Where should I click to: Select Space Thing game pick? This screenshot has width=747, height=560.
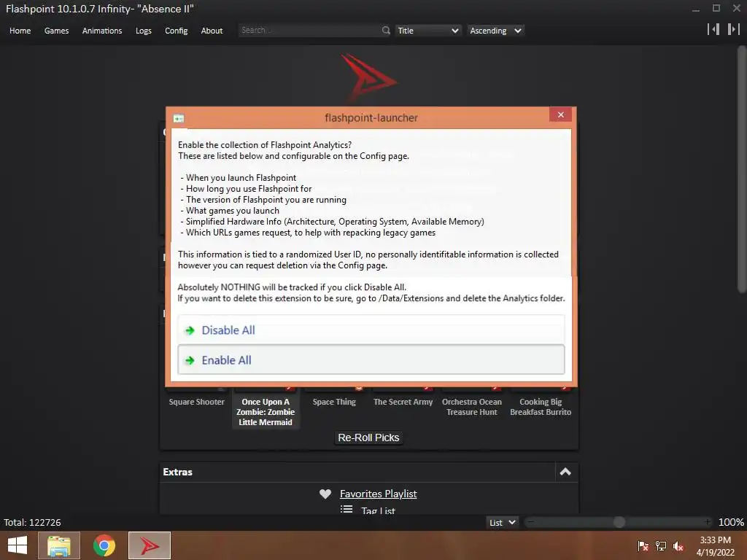334,402
